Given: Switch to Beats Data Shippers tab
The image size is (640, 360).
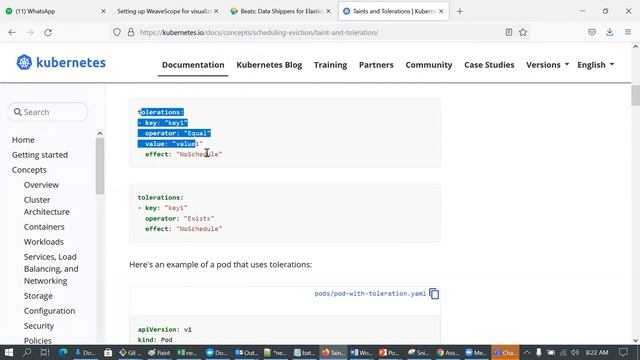Looking at the screenshot, I should pos(280,11).
